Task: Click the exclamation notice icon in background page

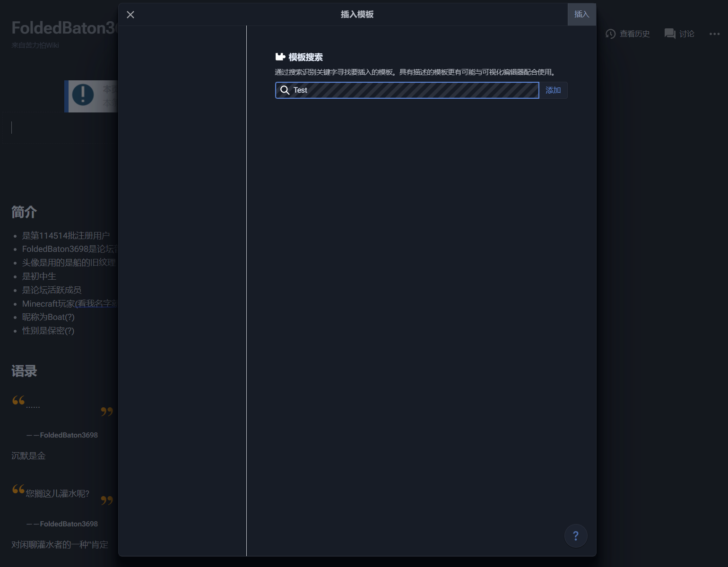Action: pos(83,94)
